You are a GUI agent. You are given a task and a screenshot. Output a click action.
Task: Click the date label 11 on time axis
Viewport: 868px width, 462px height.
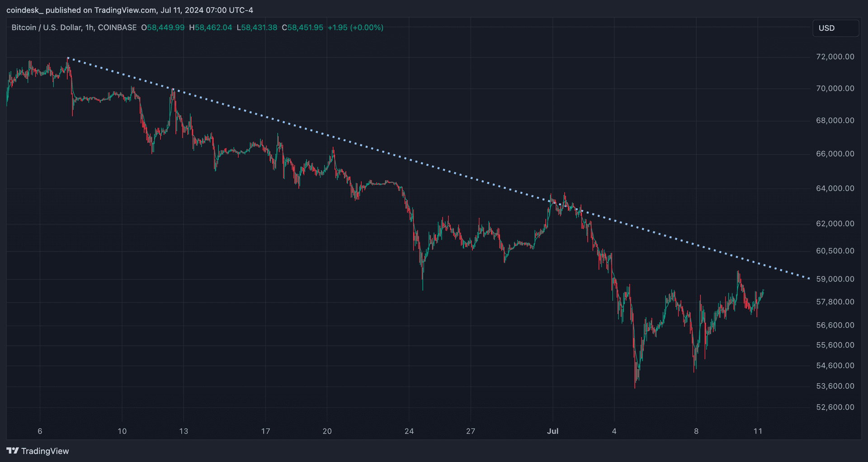point(758,431)
